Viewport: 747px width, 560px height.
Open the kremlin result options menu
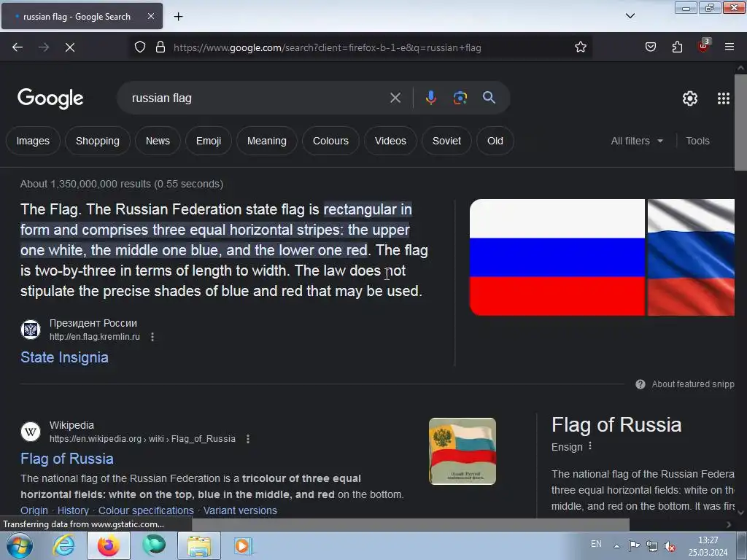[x=152, y=337]
